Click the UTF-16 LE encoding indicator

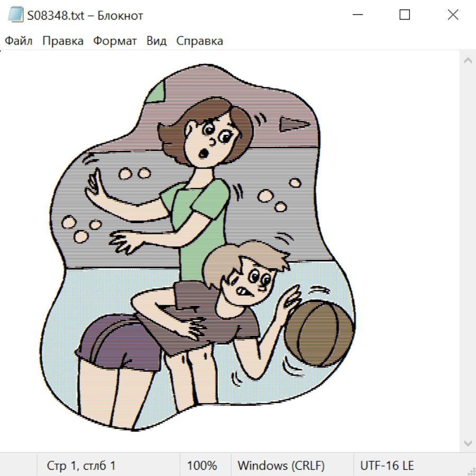[x=387, y=466]
